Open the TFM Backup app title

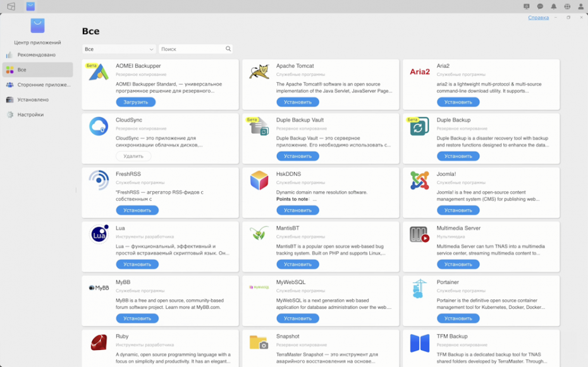click(452, 336)
